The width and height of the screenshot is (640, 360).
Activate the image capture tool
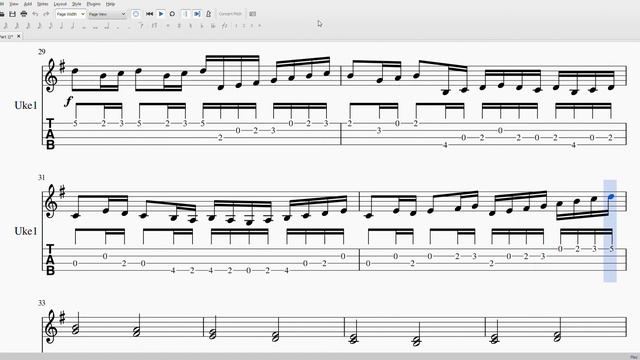click(253, 14)
